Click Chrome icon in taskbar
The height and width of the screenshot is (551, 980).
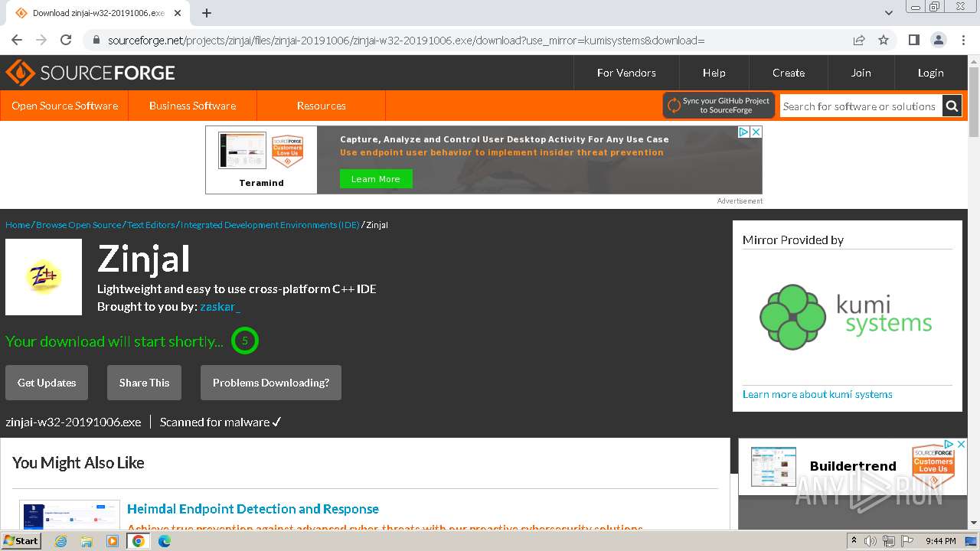(x=139, y=541)
